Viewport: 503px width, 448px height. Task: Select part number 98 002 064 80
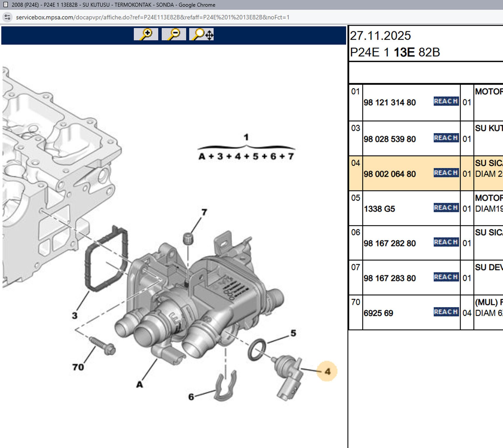point(390,174)
